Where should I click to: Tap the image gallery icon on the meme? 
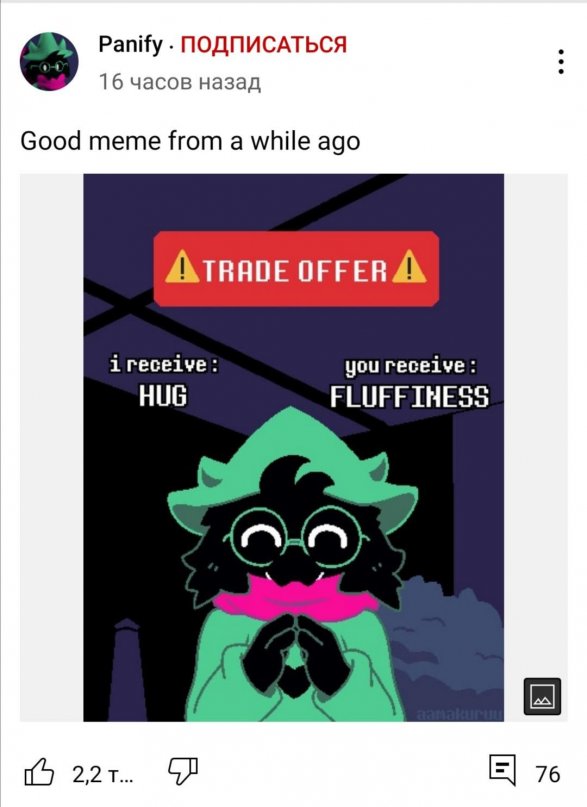tap(542, 696)
